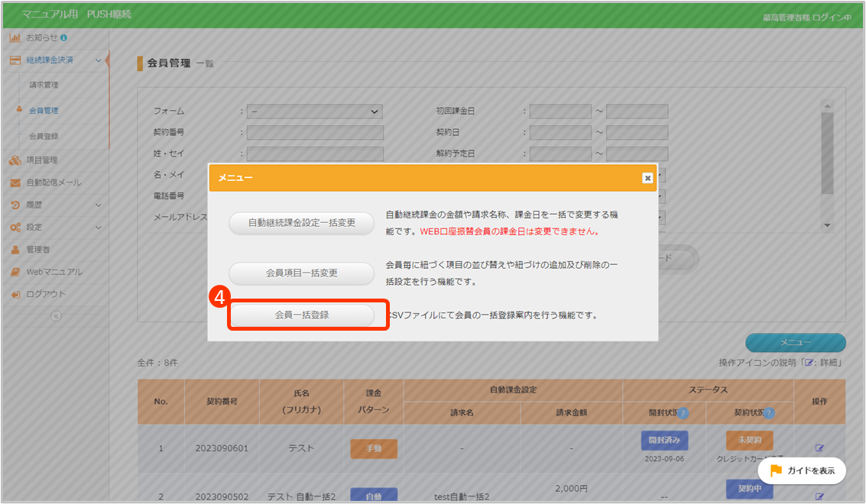Image resolution: width=866 pixels, height=504 pixels.
Task: Close the メニュー dialog with X icon
Action: [x=647, y=178]
